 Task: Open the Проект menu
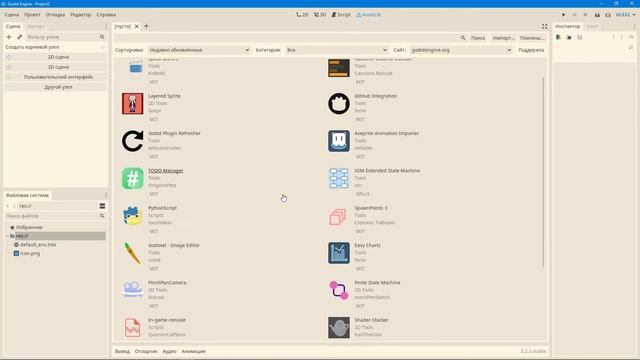pos(32,15)
